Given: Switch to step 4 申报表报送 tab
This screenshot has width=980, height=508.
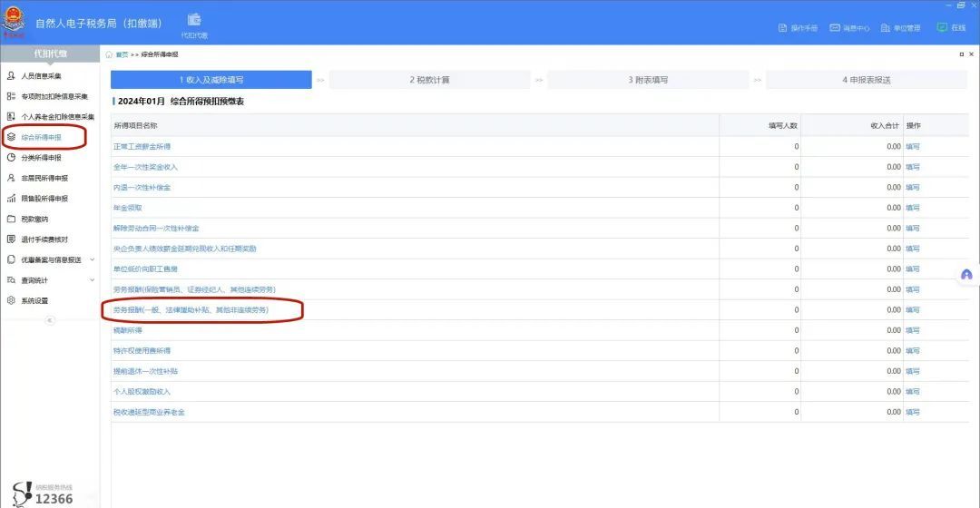Looking at the screenshot, I should click(867, 80).
